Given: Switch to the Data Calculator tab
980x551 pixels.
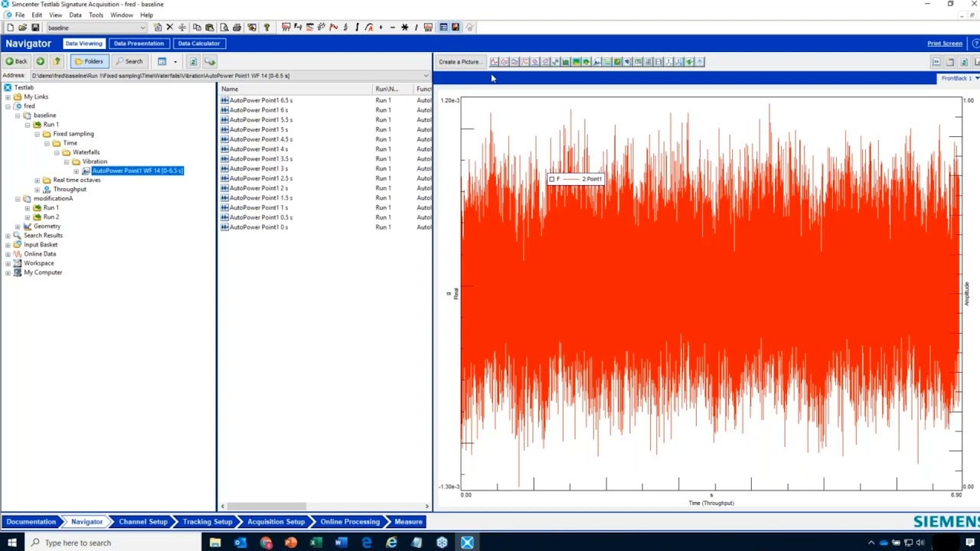Looking at the screenshot, I should [199, 44].
